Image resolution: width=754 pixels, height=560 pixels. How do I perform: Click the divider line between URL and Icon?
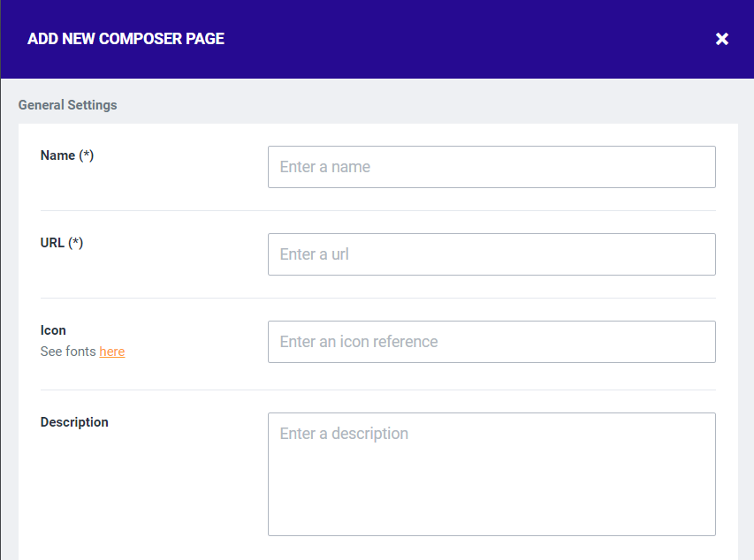click(x=377, y=298)
